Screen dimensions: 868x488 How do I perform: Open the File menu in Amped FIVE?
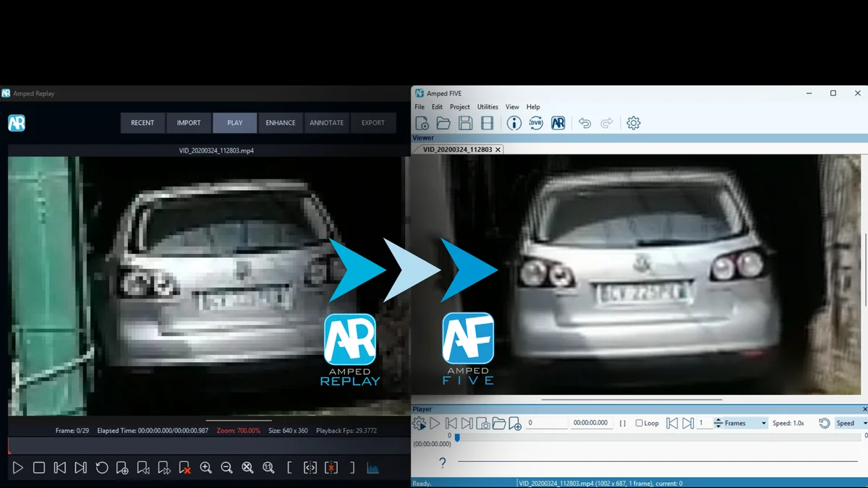[420, 107]
